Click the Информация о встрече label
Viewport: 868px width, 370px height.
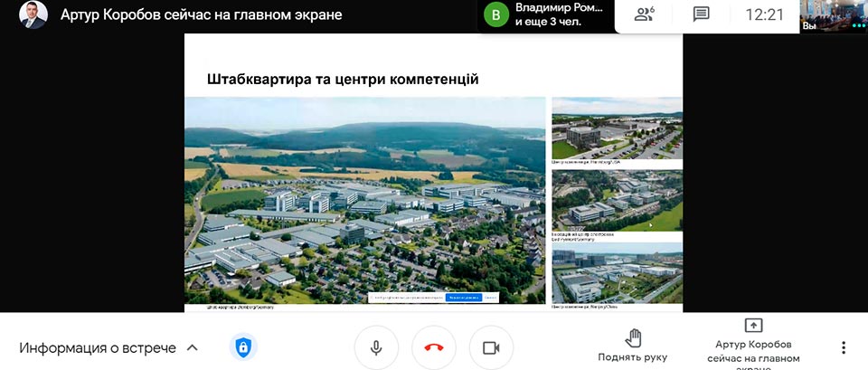coord(98,348)
